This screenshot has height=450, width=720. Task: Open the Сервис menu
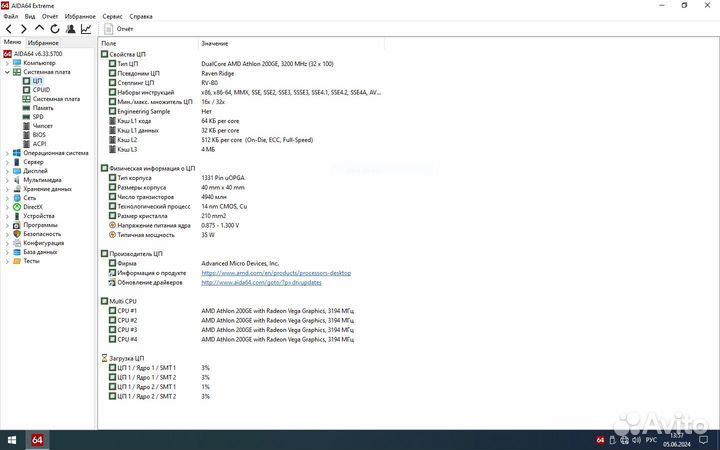pos(112,17)
